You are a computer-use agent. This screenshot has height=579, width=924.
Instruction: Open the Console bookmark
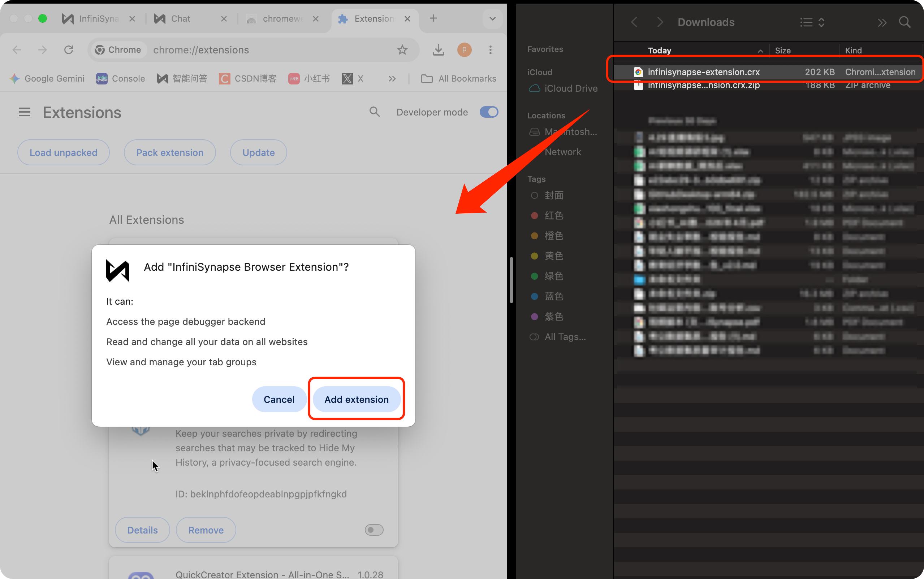tap(121, 78)
